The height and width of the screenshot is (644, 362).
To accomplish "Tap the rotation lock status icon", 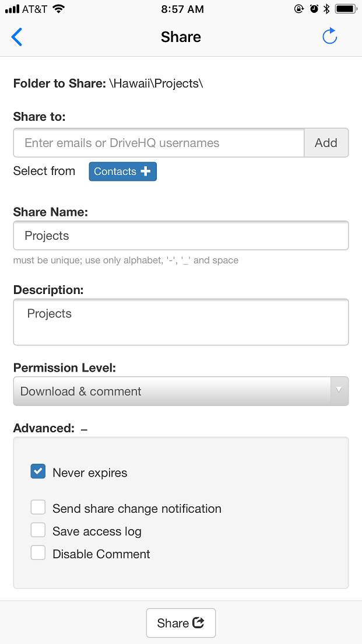I will pyautogui.click(x=300, y=9).
